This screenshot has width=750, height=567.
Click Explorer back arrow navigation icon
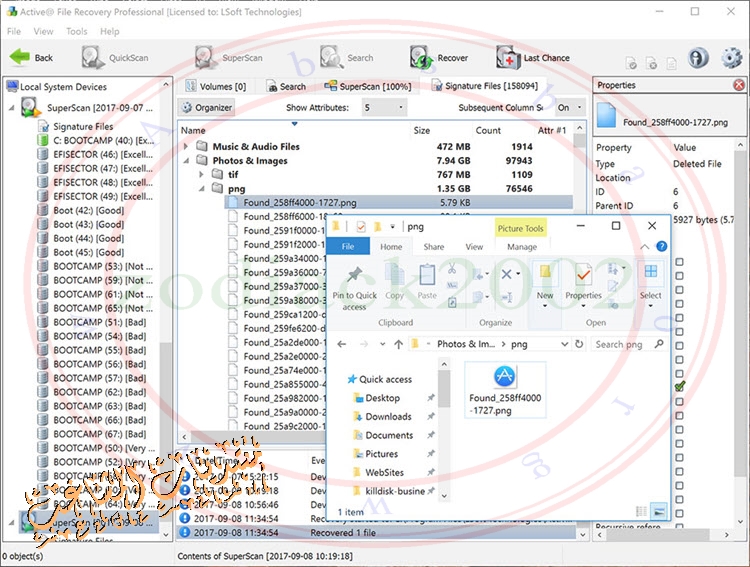click(x=342, y=344)
